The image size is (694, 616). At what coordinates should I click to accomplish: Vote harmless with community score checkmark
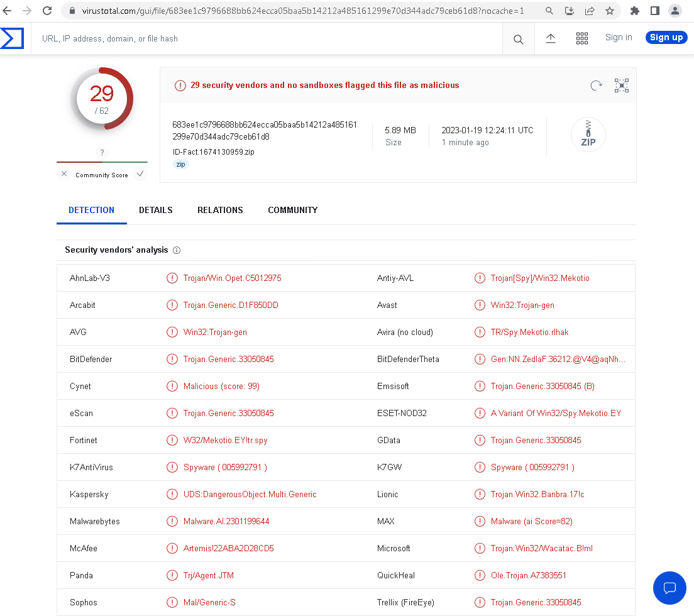pos(140,174)
